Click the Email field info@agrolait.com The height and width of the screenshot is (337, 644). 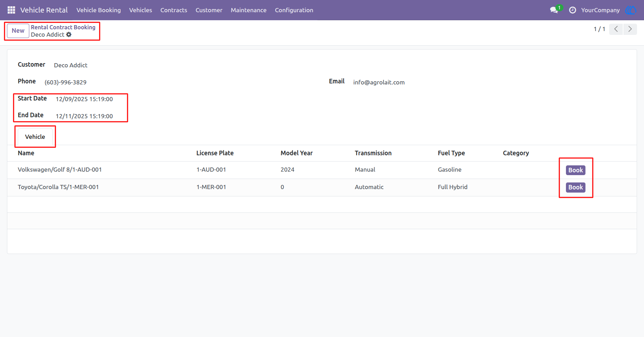pos(379,82)
